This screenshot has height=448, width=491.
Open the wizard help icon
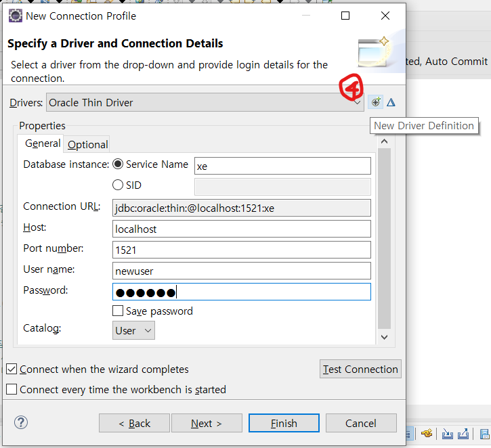(x=21, y=423)
